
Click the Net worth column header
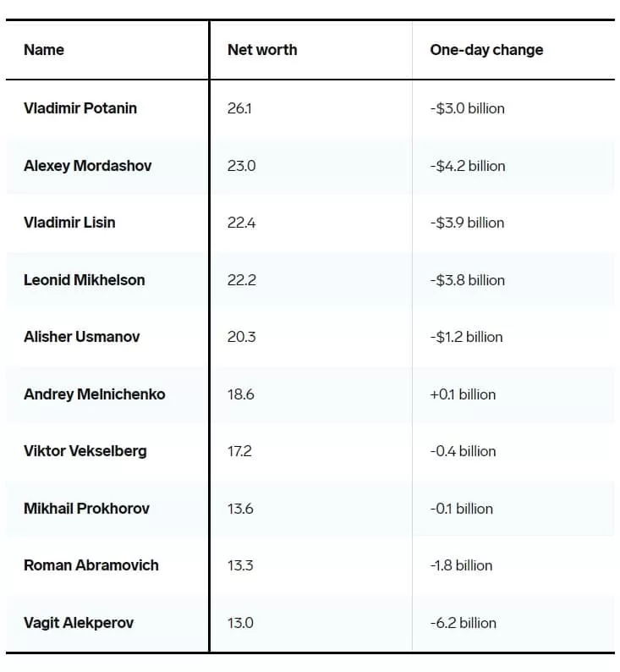(x=262, y=50)
